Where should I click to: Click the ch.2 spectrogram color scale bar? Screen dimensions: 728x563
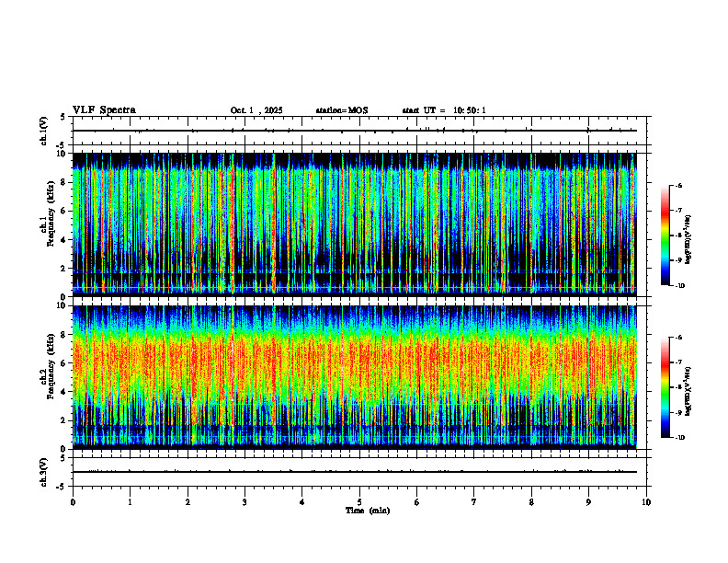pos(665,387)
